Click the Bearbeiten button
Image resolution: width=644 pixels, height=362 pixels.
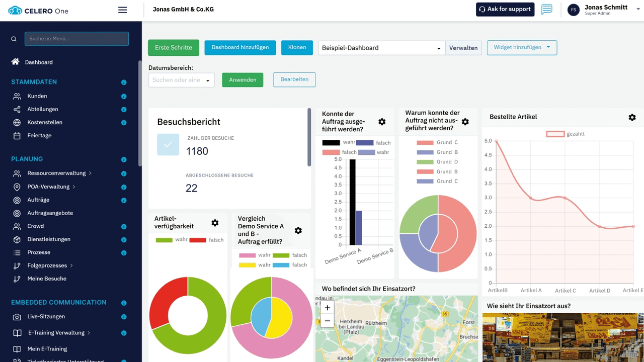[x=294, y=79]
